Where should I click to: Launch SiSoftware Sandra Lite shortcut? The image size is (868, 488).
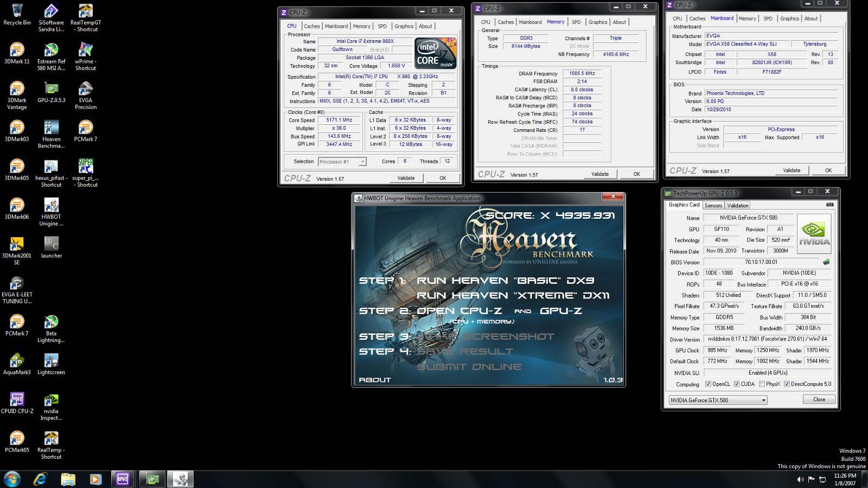tap(51, 18)
